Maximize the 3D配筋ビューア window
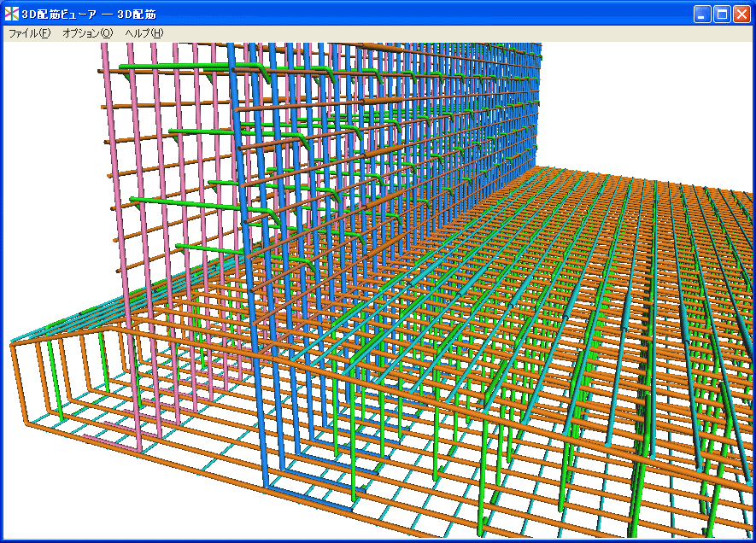Image resolution: width=756 pixels, height=543 pixels. pyautogui.click(x=722, y=14)
